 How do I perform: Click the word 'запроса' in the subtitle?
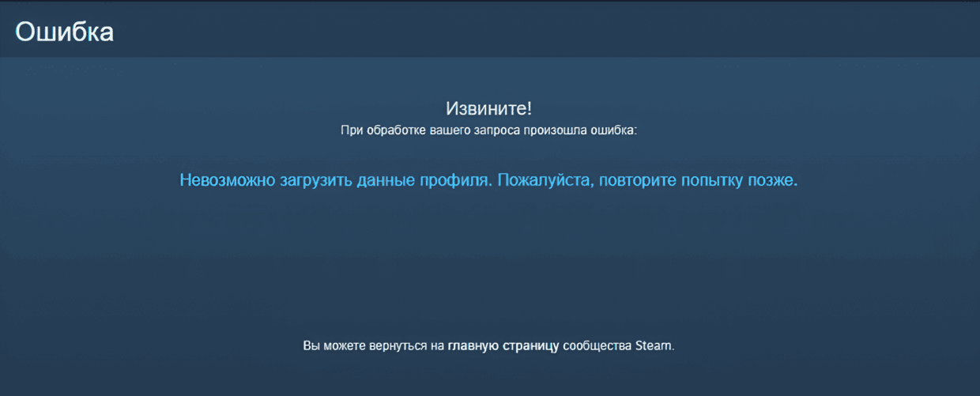click(496, 130)
